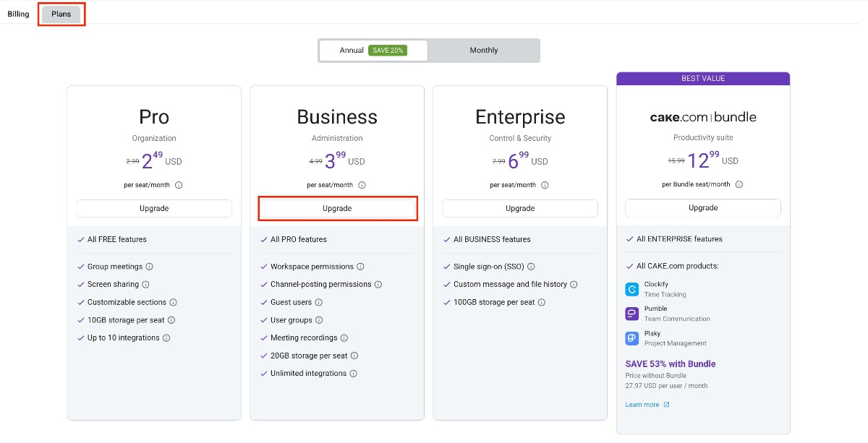This screenshot has height=443, width=868.
Task: Show info for User groups
Action: coord(319,320)
